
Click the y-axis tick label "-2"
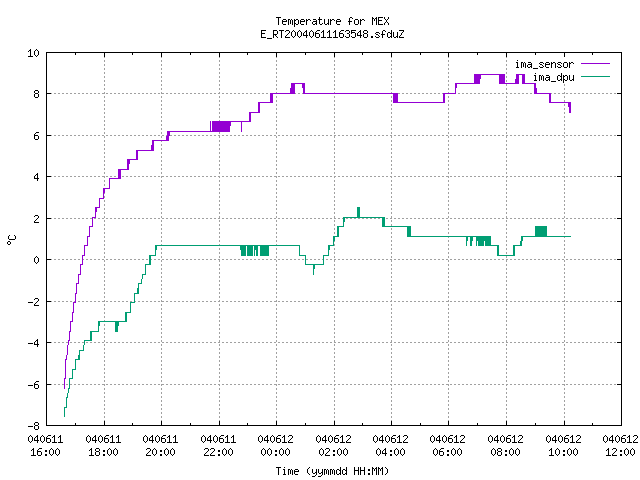click(33, 302)
